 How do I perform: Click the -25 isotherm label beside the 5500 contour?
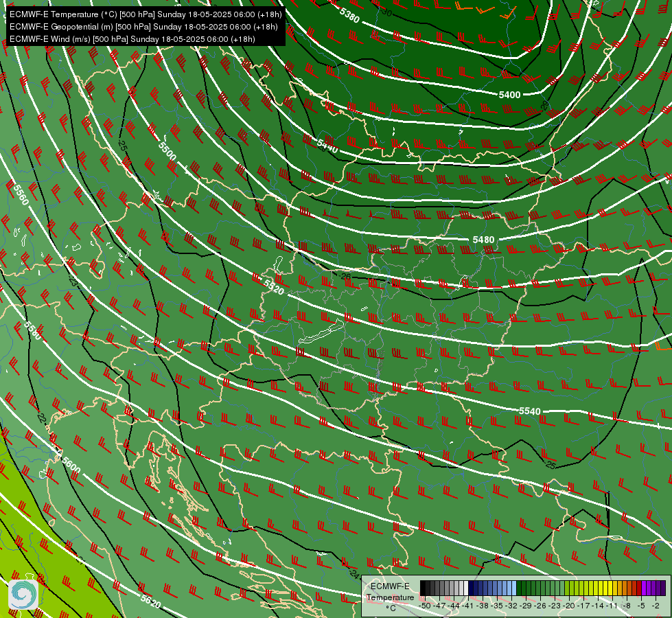coord(123,146)
